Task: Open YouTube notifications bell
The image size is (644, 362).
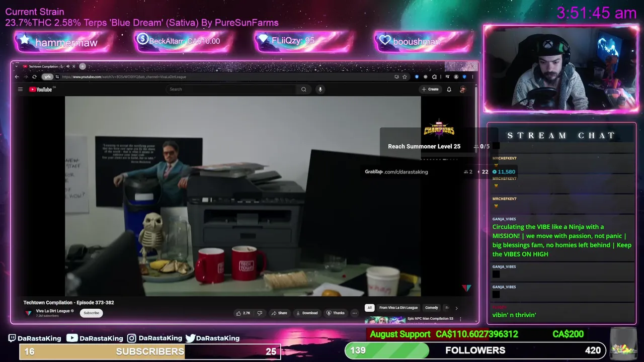Action: (449, 89)
